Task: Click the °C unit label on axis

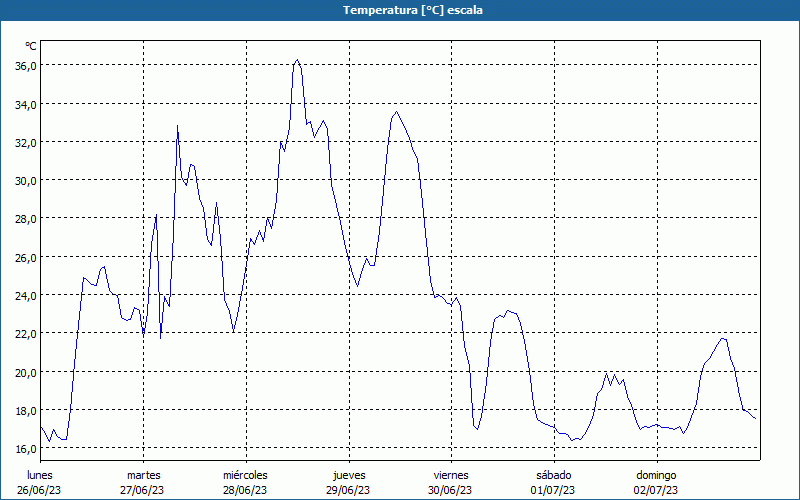Action: tap(31, 46)
